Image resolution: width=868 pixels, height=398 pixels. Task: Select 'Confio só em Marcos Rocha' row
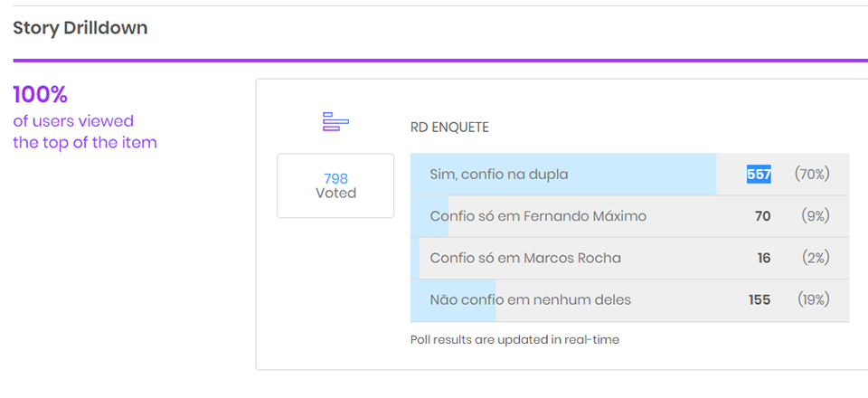(x=525, y=258)
